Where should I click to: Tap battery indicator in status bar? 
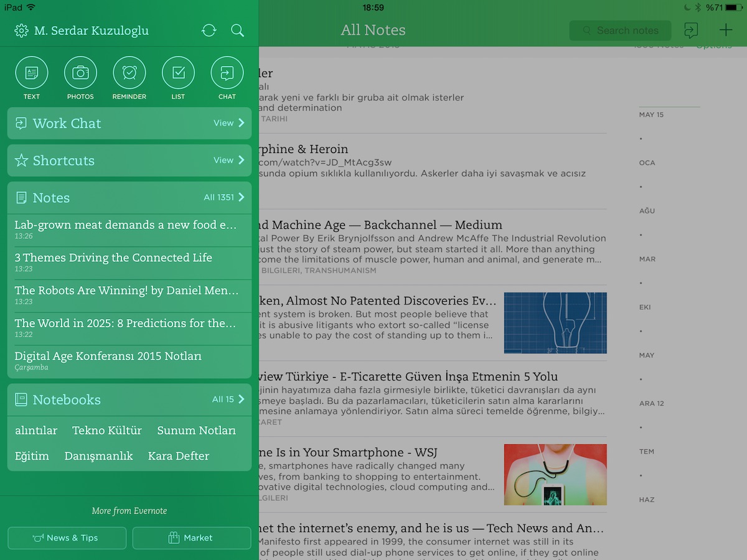tap(734, 7)
